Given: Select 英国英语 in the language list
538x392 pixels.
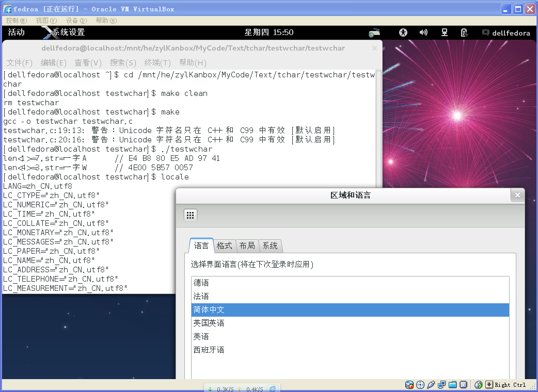Looking at the screenshot, I should (x=350, y=323).
